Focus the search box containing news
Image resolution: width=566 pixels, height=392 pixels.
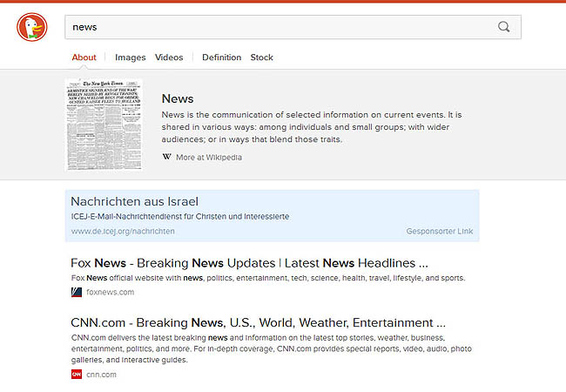click(293, 27)
